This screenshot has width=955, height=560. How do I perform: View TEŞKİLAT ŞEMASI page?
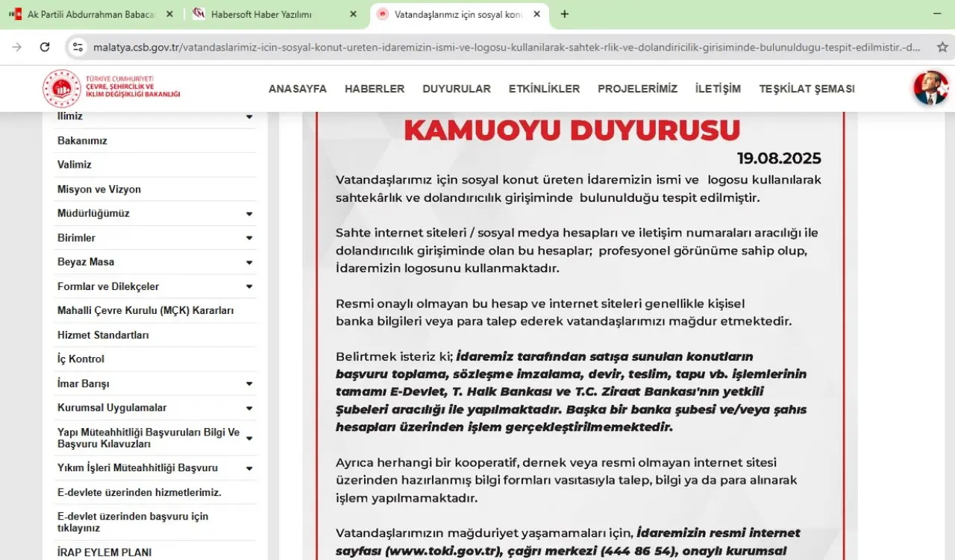click(x=807, y=89)
